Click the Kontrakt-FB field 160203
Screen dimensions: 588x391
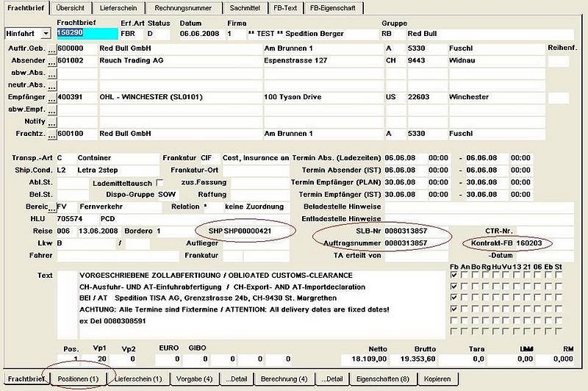pyautogui.click(x=544, y=243)
